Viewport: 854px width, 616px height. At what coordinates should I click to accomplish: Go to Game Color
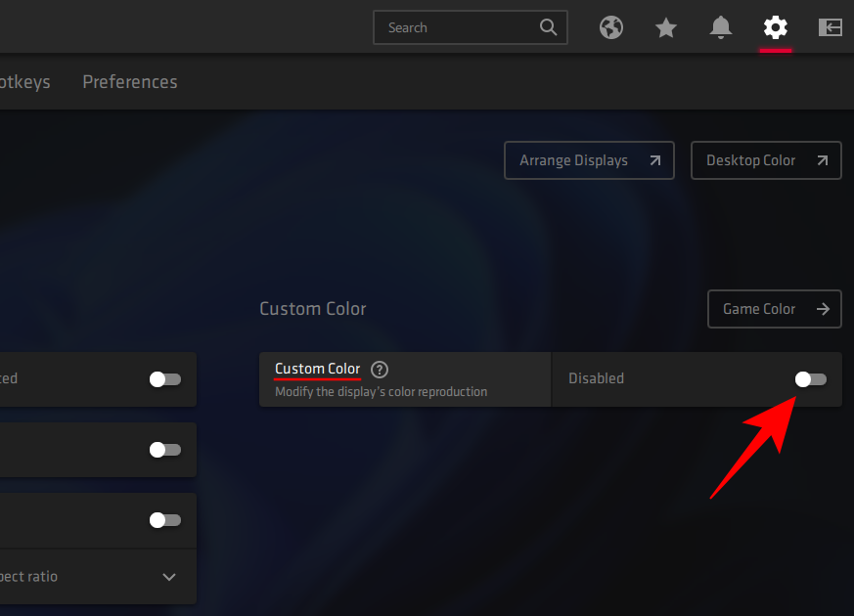tap(774, 309)
